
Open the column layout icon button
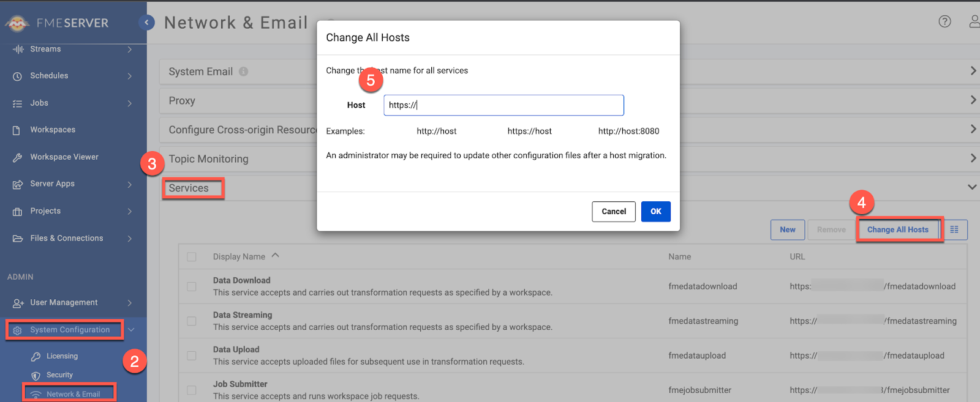pyautogui.click(x=954, y=229)
